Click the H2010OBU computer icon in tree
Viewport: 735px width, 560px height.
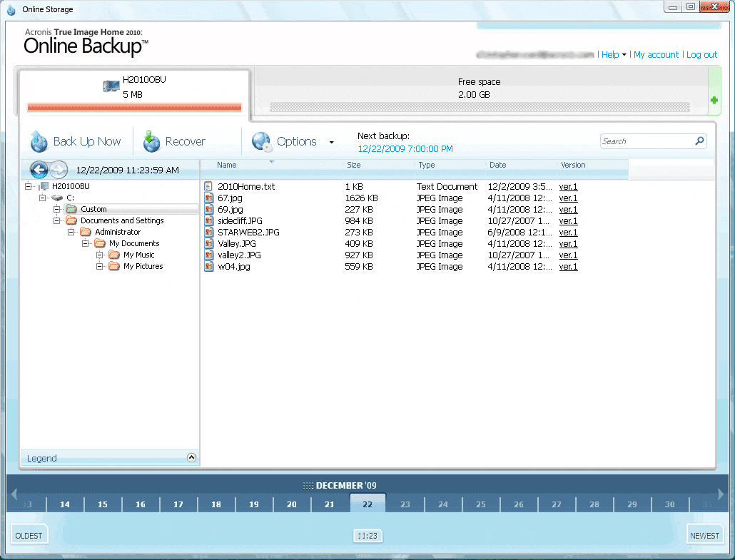tap(44, 186)
